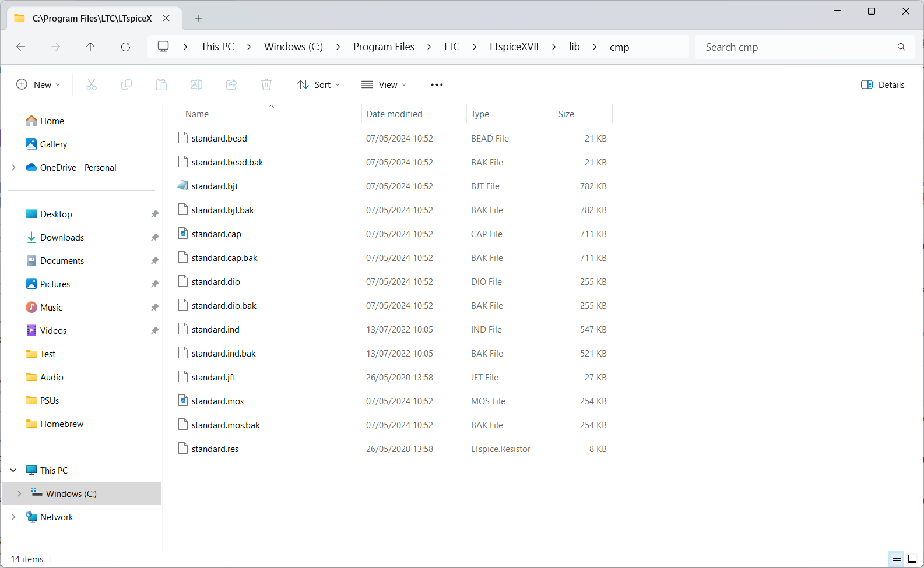Screen dimensions: 924x568
Task: Click the search magnifier icon
Action: tap(901, 47)
